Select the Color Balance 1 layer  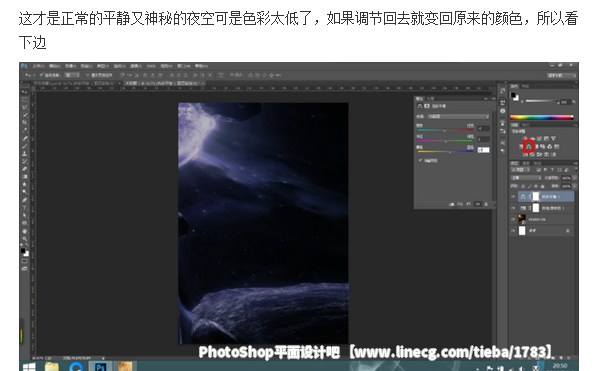click(546, 197)
